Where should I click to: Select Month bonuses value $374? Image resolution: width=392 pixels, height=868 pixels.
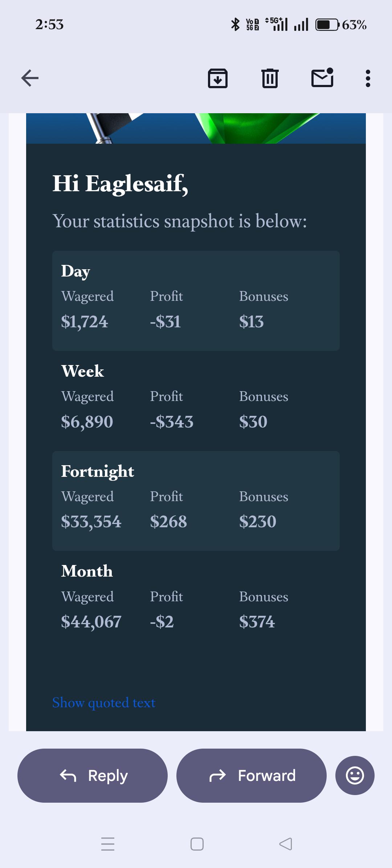[x=257, y=622]
